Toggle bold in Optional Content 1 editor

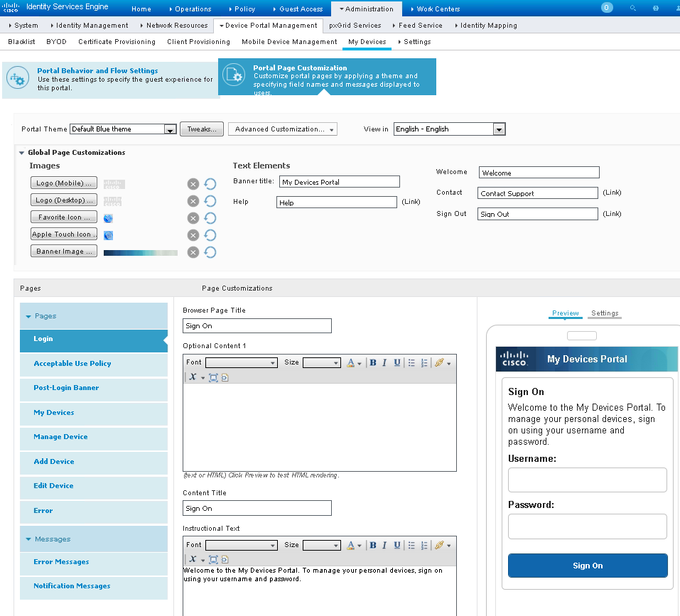pyautogui.click(x=373, y=363)
